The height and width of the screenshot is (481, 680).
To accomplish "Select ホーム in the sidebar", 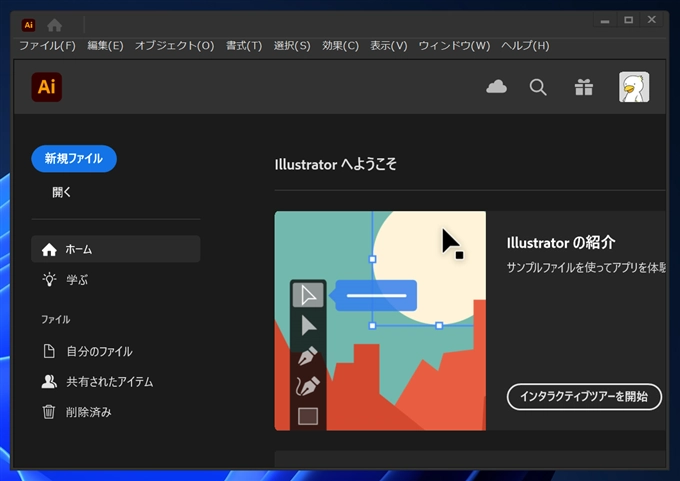I will [x=116, y=249].
